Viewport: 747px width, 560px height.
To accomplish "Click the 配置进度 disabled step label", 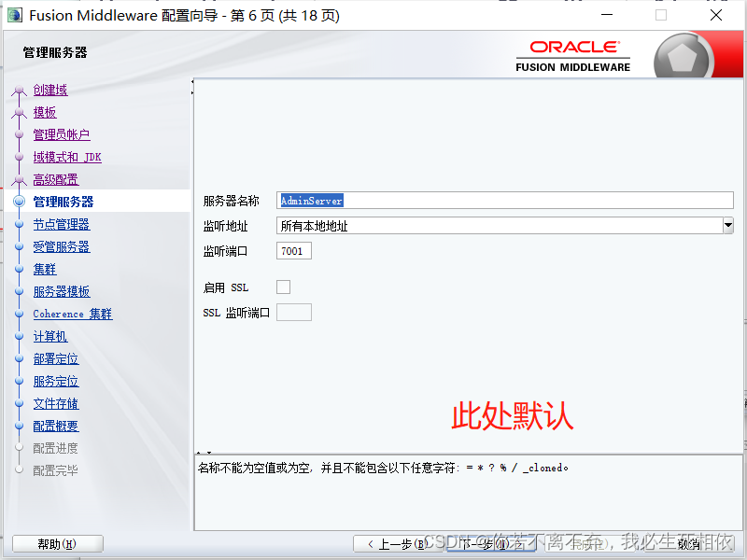I will (x=55, y=448).
